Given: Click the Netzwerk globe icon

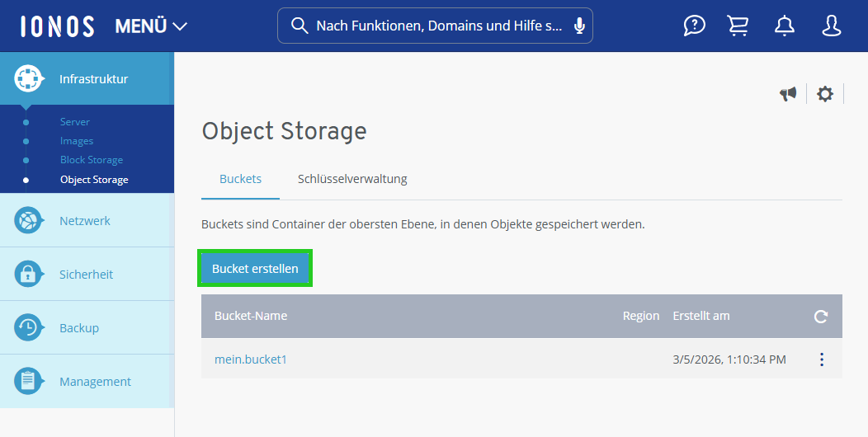Looking at the screenshot, I should tap(28, 221).
